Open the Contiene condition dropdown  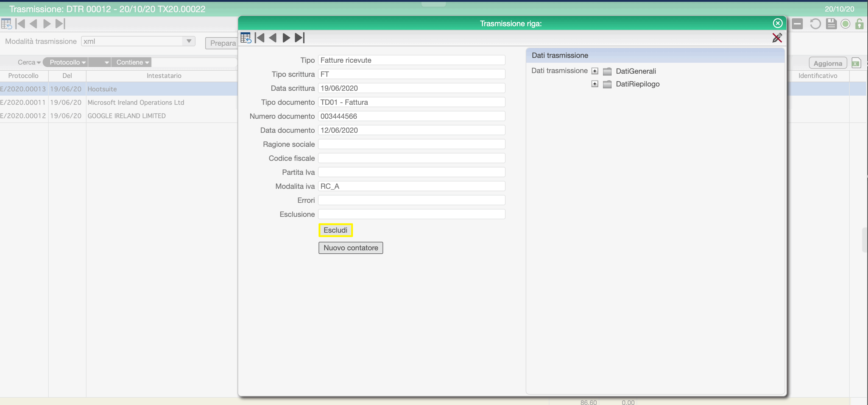click(131, 62)
